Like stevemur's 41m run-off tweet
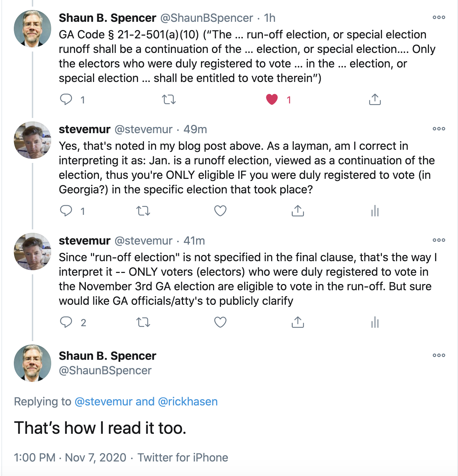The width and height of the screenshot is (458, 476). pyautogui.click(x=220, y=322)
